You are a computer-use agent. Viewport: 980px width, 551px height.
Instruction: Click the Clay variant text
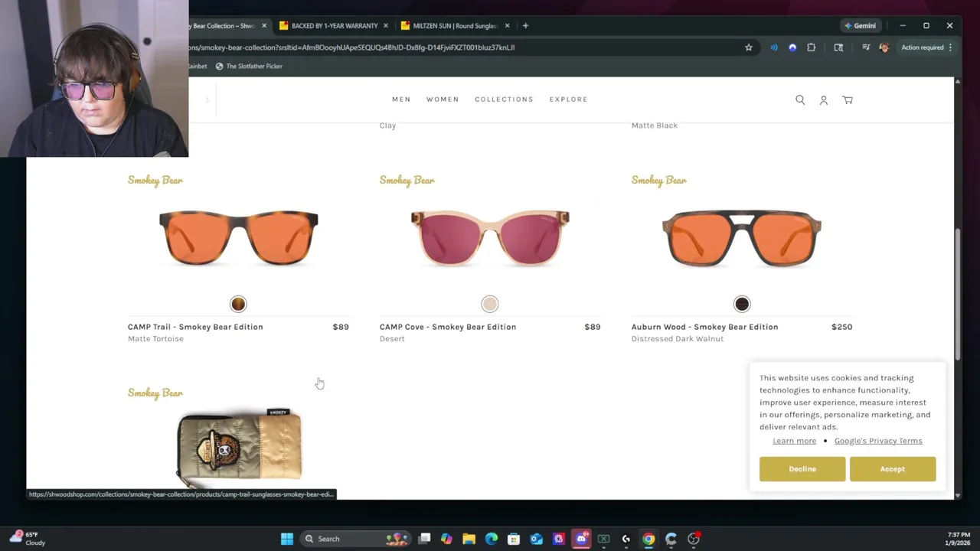point(387,126)
